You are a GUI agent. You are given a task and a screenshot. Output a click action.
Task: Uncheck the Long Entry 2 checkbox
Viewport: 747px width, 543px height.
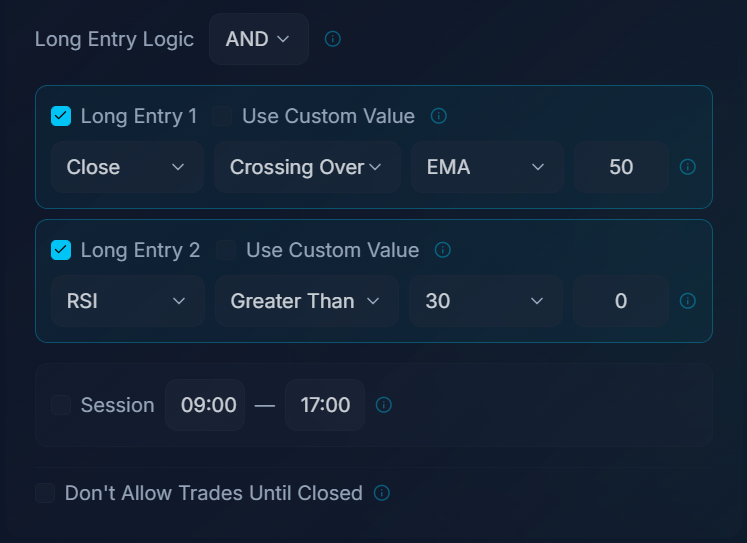coord(61,250)
